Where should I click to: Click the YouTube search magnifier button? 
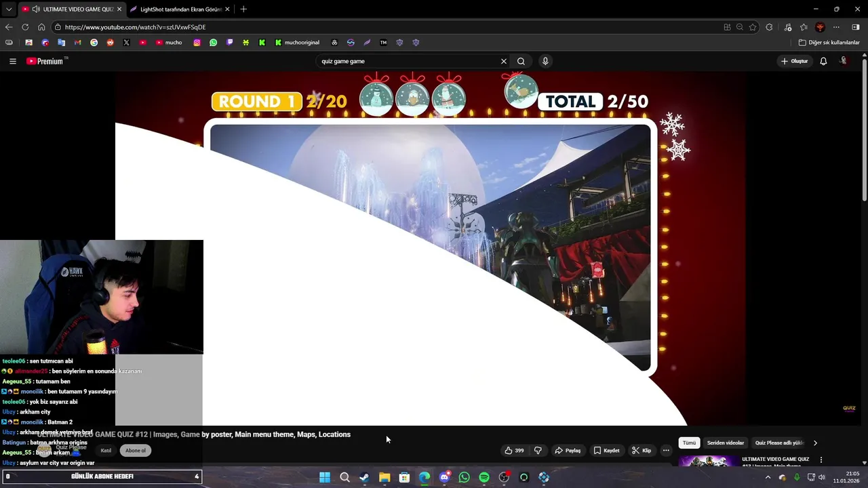[x=521, y=61]
